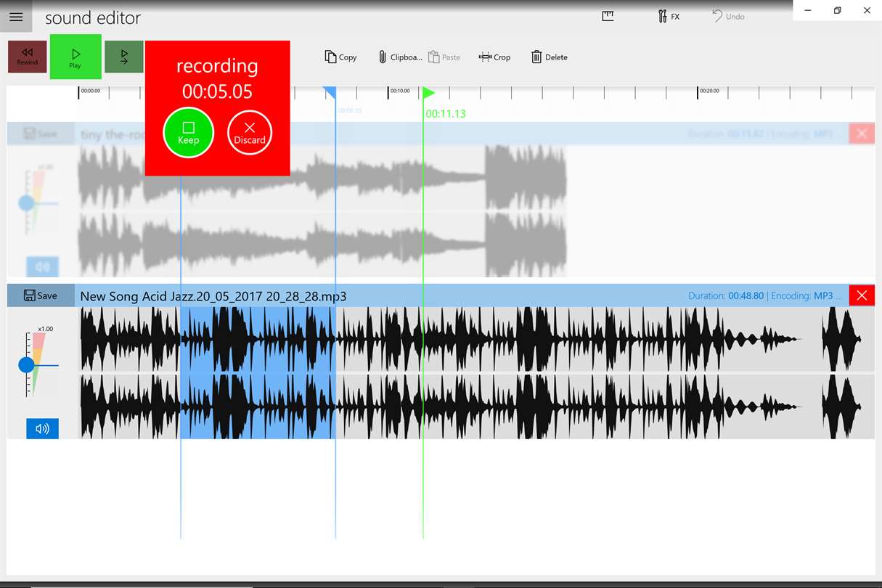882x588 pixels.
Task: Discard the current recording
Action: click(x=250, y=133)
